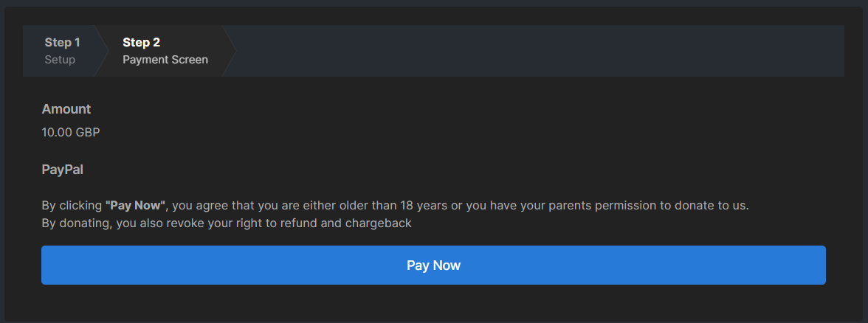Viewport: 868px width, 323px height.
Task: Click the blue Pay Now button
Action: [x=433, y=265]
